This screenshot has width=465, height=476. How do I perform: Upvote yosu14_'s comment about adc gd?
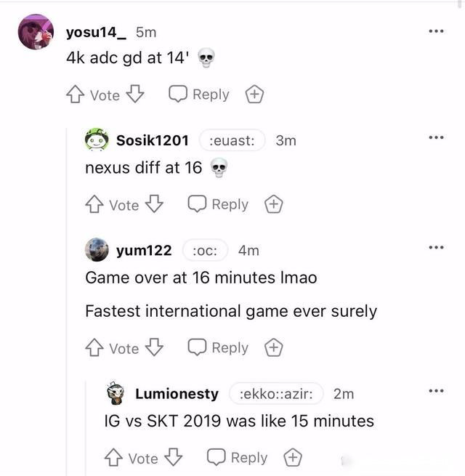tap(75, 94)
